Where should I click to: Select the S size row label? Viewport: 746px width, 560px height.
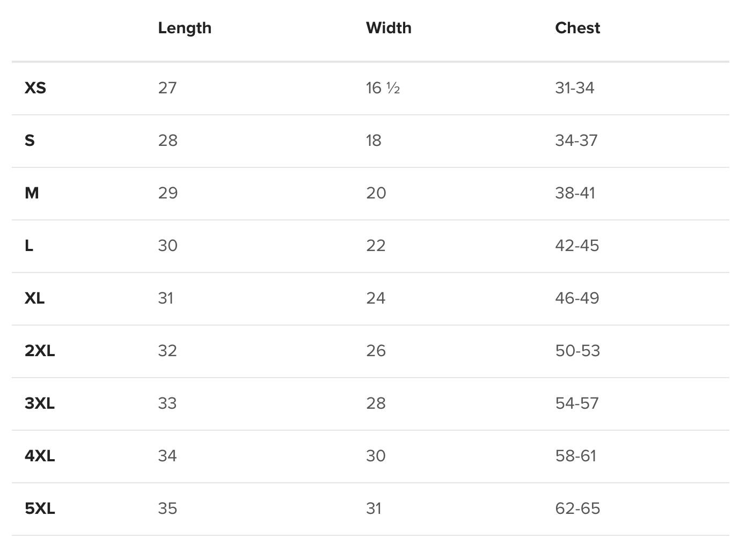[30, 141]
